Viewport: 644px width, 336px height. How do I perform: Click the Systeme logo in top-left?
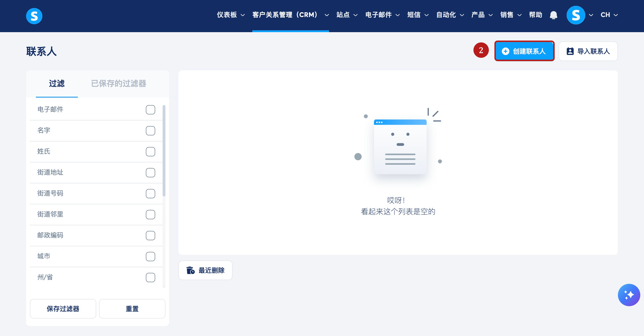click(x=34, y=16)
